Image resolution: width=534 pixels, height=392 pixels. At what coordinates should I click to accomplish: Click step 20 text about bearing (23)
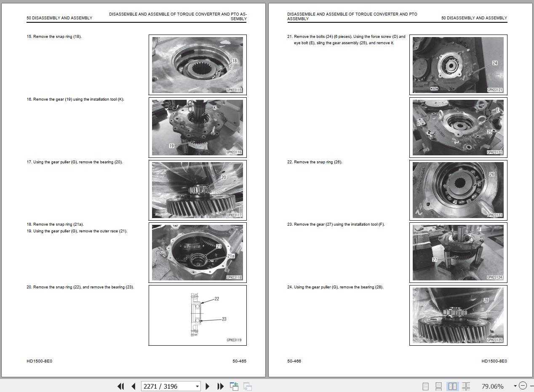click(x=80, y=287)
